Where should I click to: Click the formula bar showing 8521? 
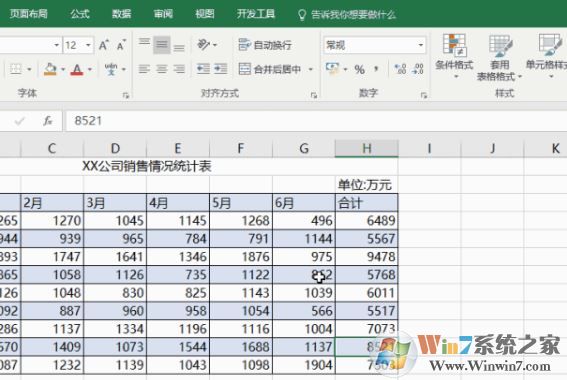pyautogui.click(x=316, y=120)
